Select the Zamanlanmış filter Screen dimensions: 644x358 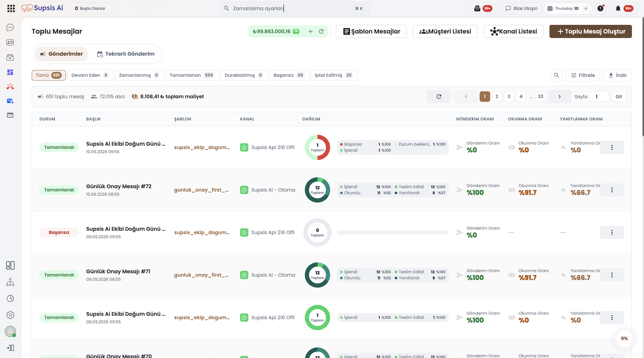pyautogui.click(x=139, y=75)
